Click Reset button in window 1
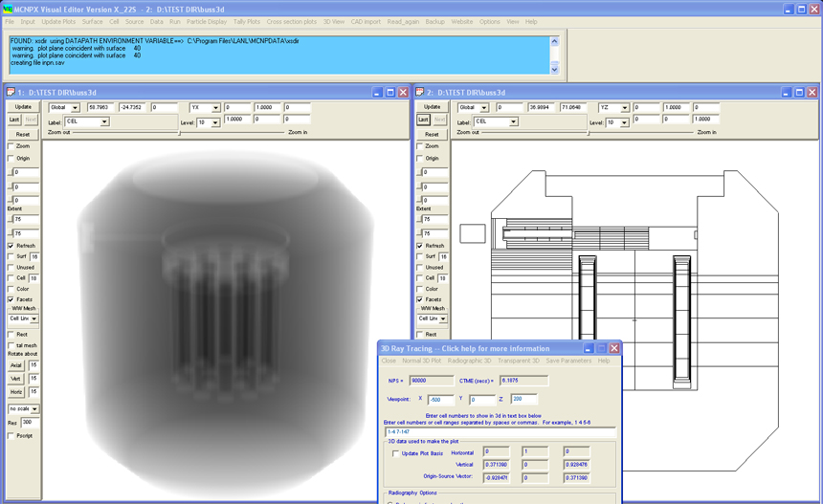This screenshot has width=823, height=504. pos(23,134)
